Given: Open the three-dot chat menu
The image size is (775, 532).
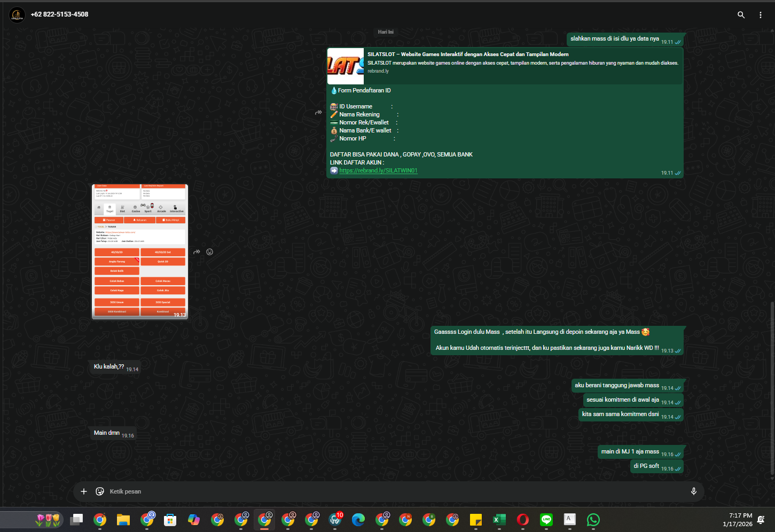Looking at the screenshot, I should point(761,15).
